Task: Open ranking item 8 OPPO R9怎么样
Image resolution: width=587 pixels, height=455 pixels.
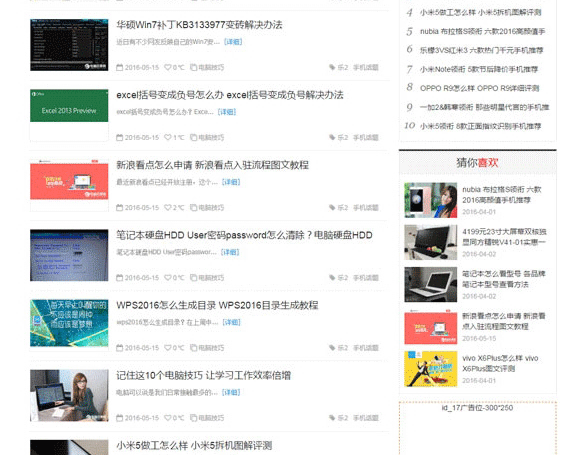Action: pos(480,88)
